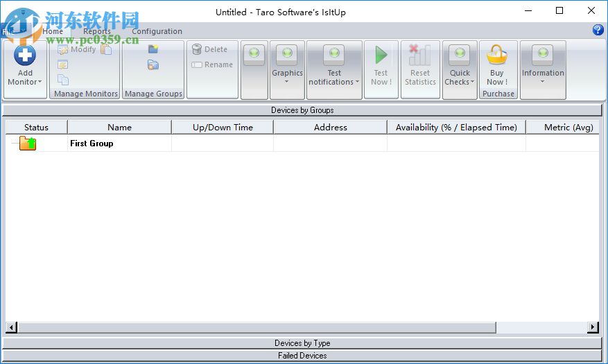Click the horizontal scrollbar left arrow
This screenshot has width=608, height=364.
pyautogui.click(x=11, y=327)
